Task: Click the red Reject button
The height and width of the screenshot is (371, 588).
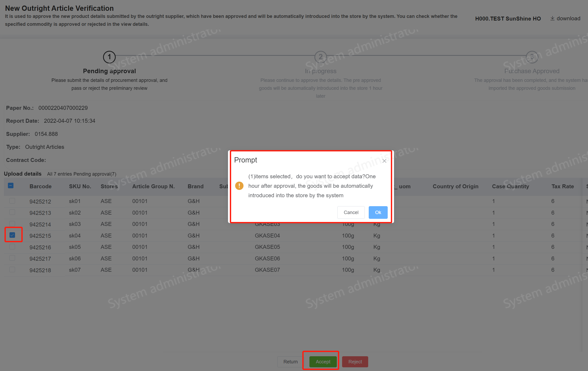Action: 355,362
